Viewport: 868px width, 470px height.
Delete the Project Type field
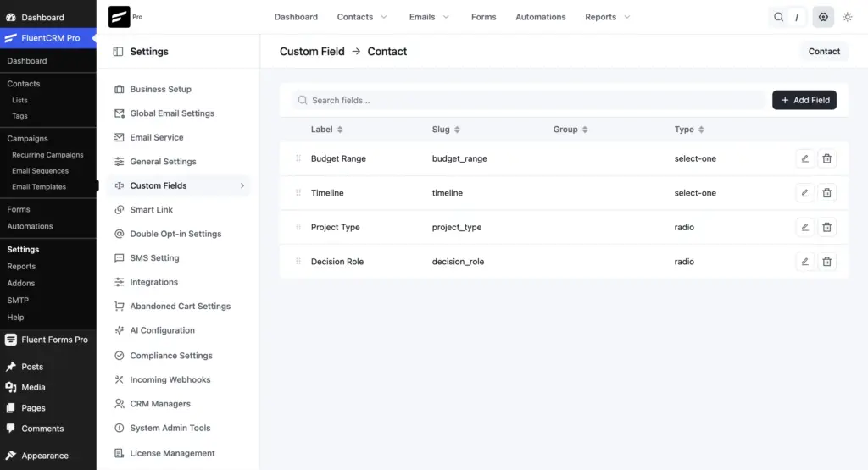pos(826,227)
